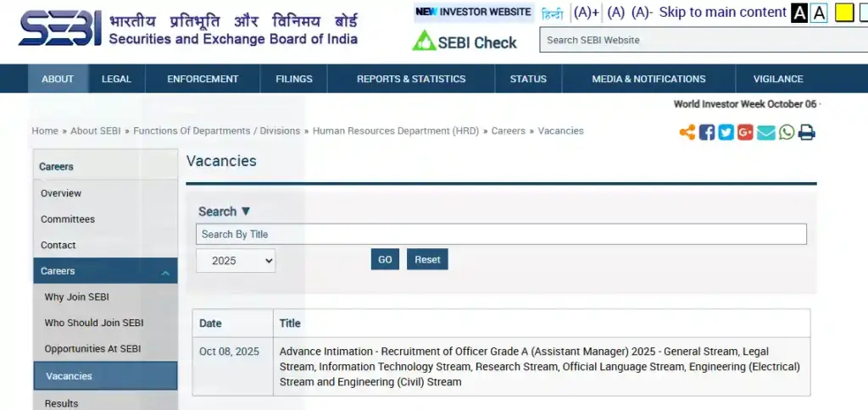Share page via Twitter icon
This screenshot has height=410, width=868.
726,132
